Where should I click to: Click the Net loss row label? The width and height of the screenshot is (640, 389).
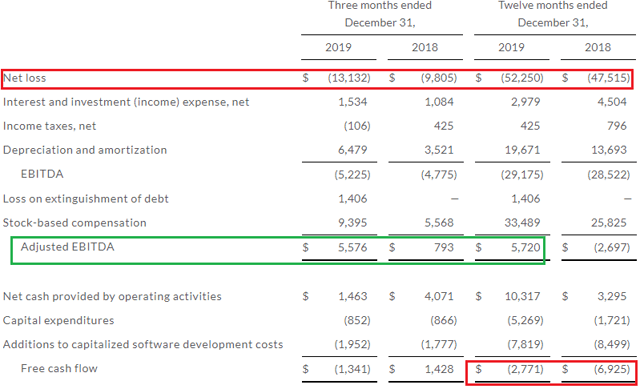click(x=25, y=78)
